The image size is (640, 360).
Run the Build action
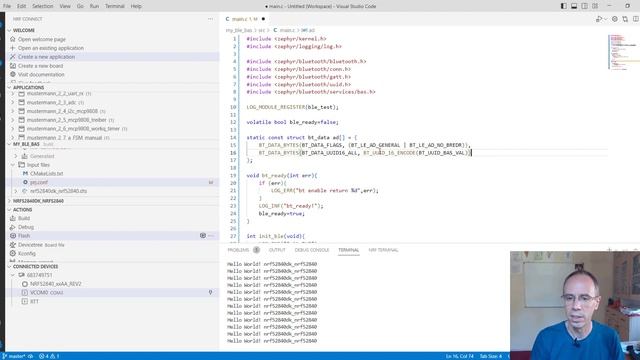(24, 218)
